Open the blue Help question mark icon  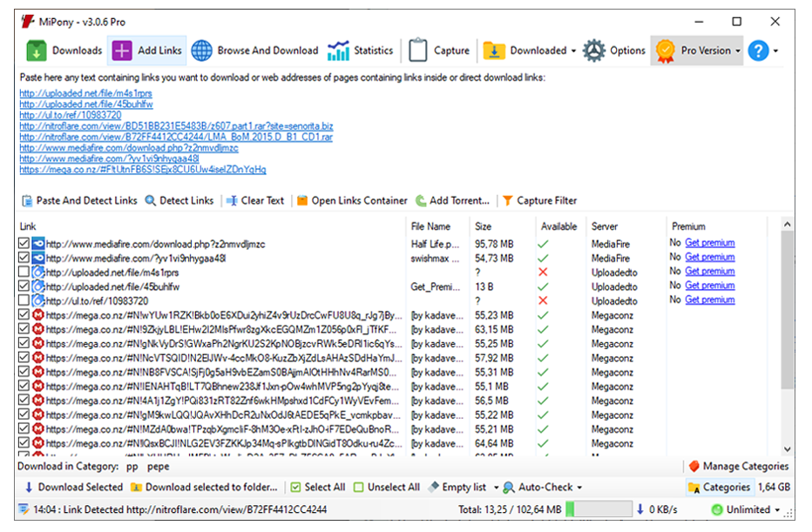coord(758,51)
